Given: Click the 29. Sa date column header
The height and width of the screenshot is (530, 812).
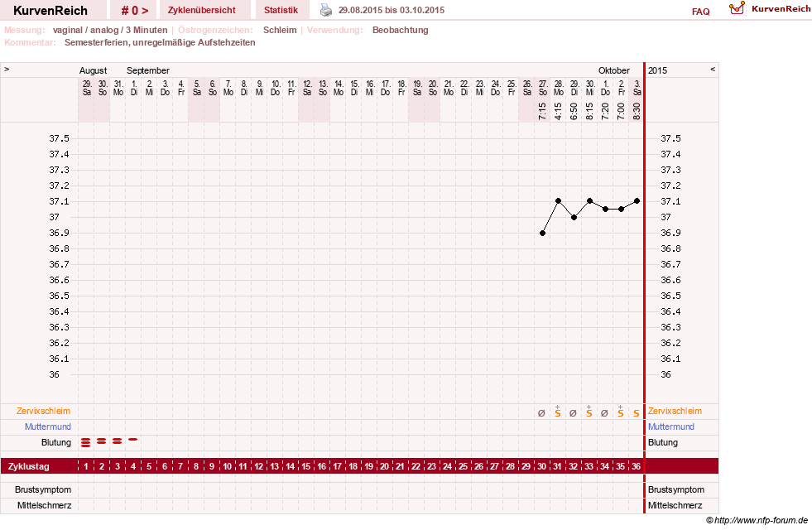Looking at the screenshot, I should pyautogui.click(x=87, y=88).
